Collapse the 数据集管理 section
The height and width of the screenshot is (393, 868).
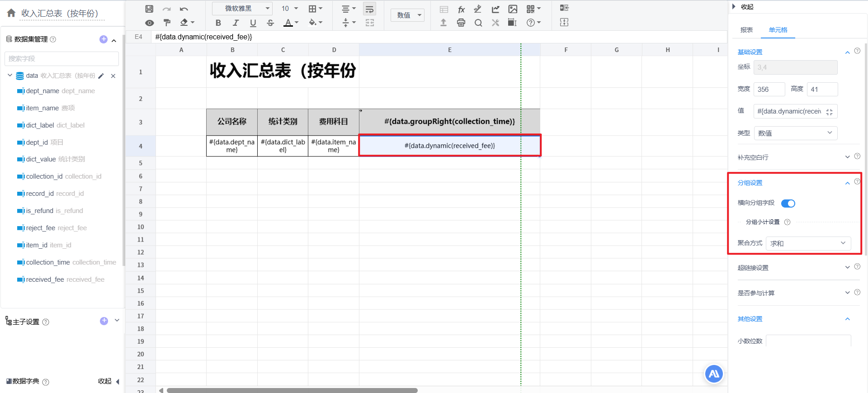point(114,41)
